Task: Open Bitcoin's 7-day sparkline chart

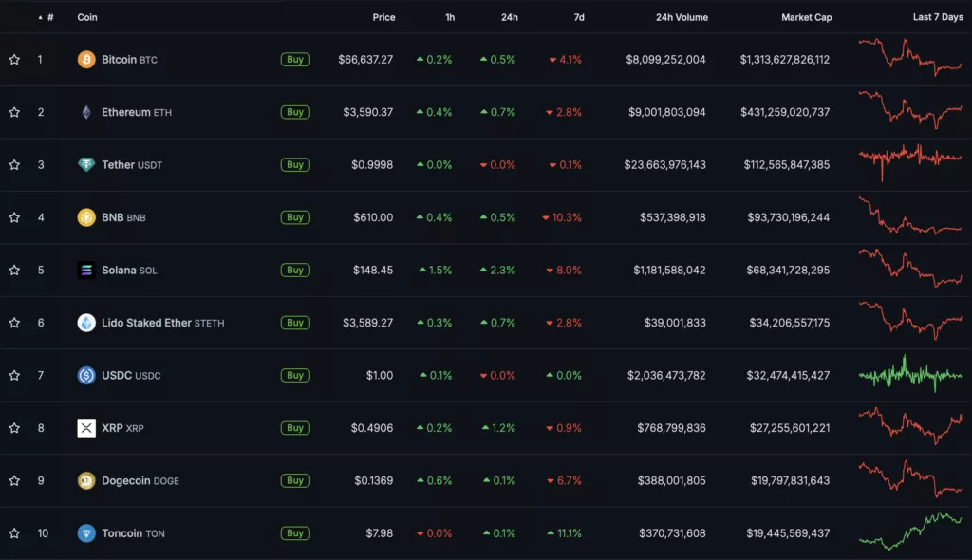Action: click(x=910, y=58)
